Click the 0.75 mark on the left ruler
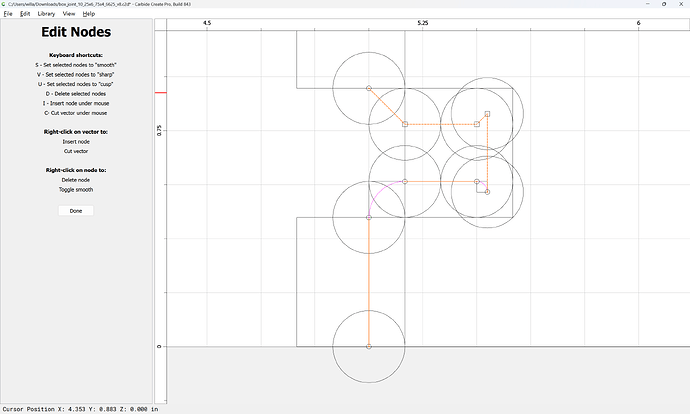690x414 pixels. pos(159,130)
